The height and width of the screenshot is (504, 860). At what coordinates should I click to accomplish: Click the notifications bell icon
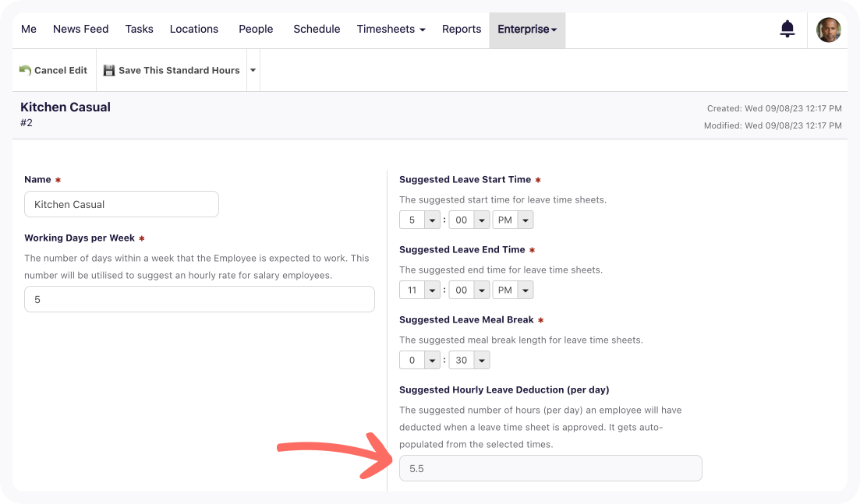click(x=787, y=30)
